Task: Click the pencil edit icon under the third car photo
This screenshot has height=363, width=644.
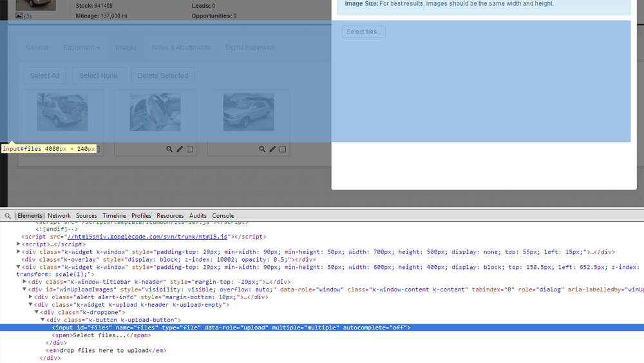Action: point(272,149)
